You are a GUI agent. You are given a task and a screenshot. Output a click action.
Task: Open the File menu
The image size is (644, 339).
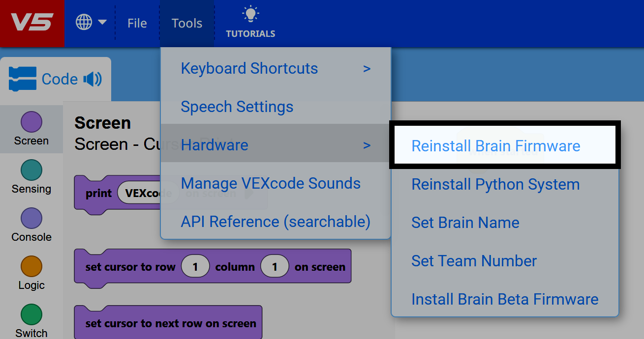137,23
